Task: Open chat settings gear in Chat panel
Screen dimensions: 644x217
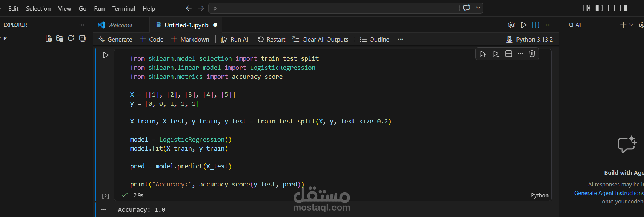Action: [641, 25]
